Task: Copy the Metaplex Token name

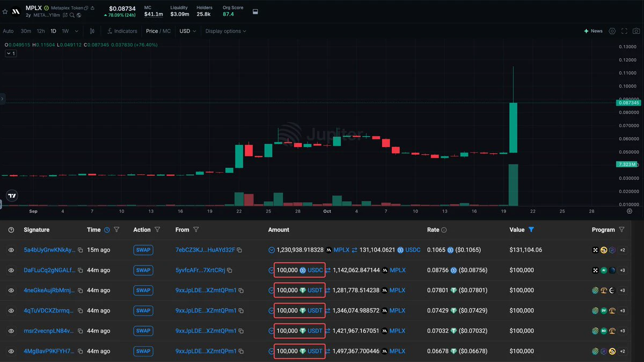Action: (87, 9)
